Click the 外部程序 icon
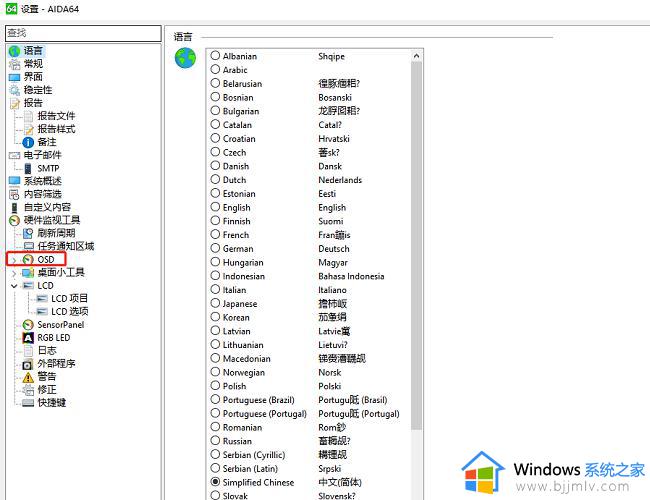The width and height of the screenshot is (650, 500). point(28,364)
